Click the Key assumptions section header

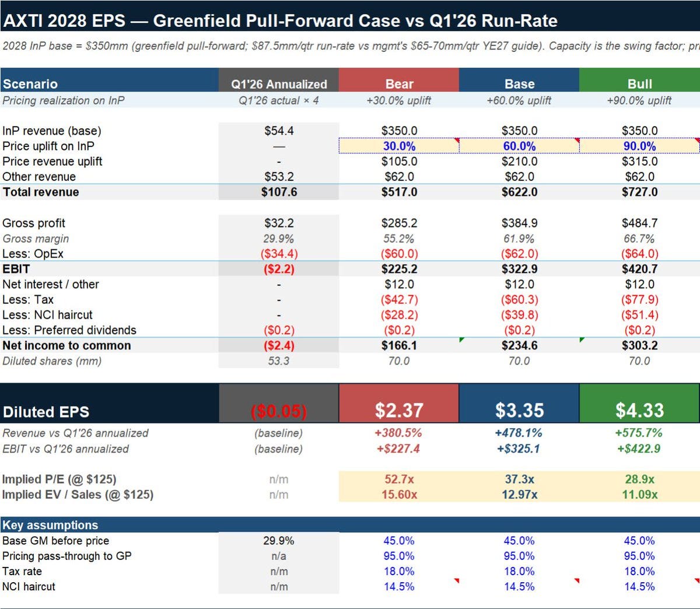350,524
